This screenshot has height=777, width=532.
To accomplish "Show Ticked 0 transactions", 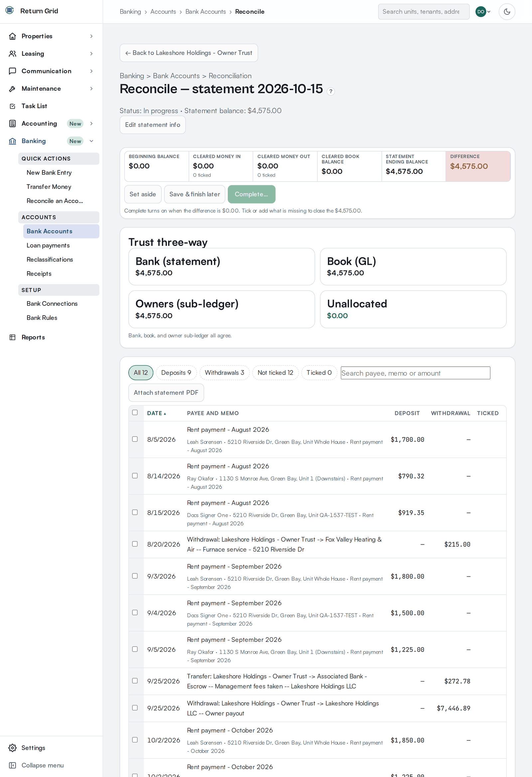I will 319,373.
